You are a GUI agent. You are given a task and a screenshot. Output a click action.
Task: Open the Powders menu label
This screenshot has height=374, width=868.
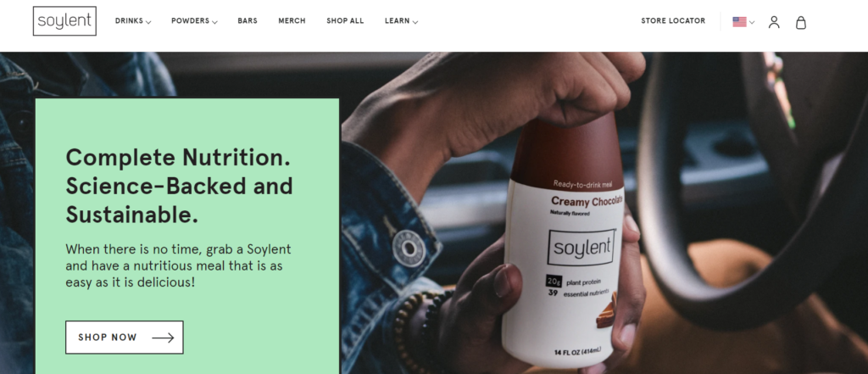(x=191, y=21)
